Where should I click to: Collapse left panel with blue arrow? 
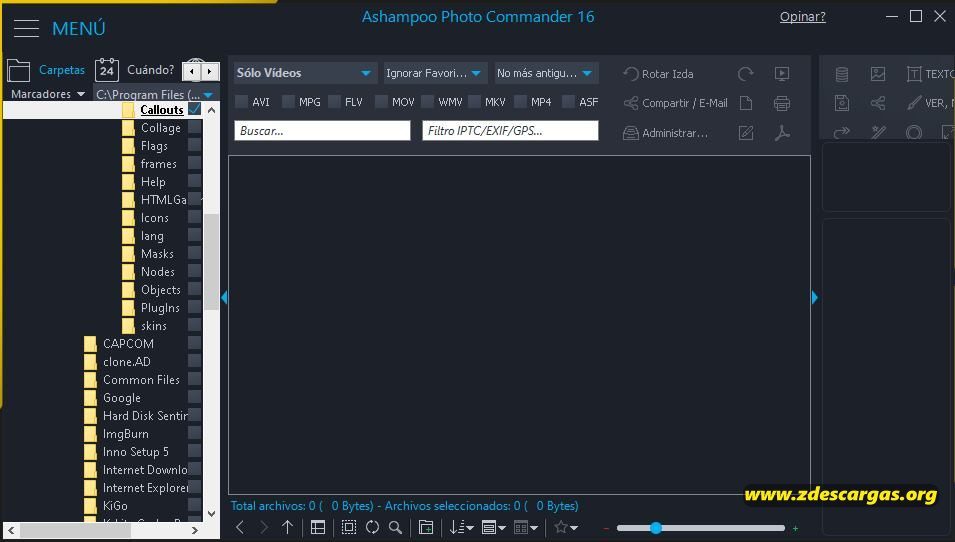click(224, 298)
